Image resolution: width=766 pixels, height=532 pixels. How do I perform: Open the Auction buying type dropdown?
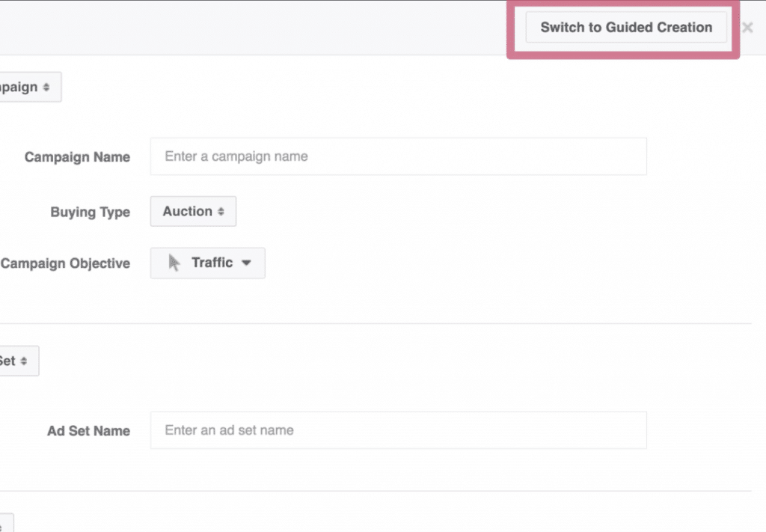pos(193,212)
